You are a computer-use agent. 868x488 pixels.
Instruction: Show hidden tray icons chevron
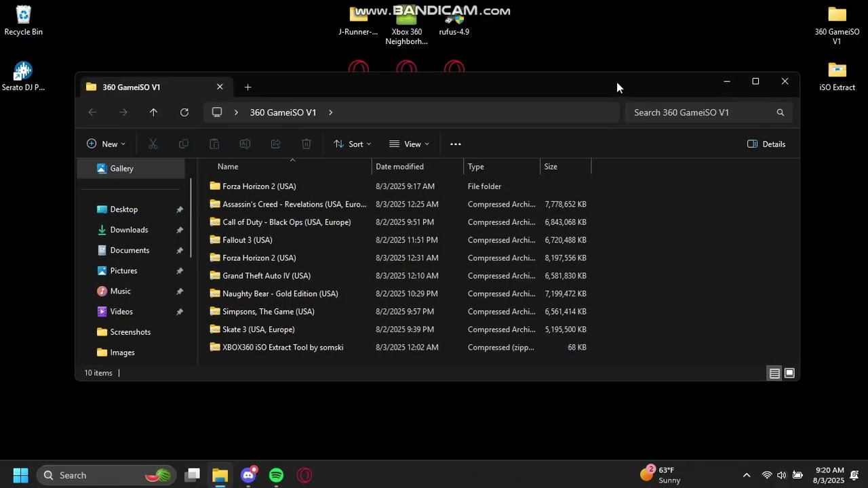click(x=747, y=475)
